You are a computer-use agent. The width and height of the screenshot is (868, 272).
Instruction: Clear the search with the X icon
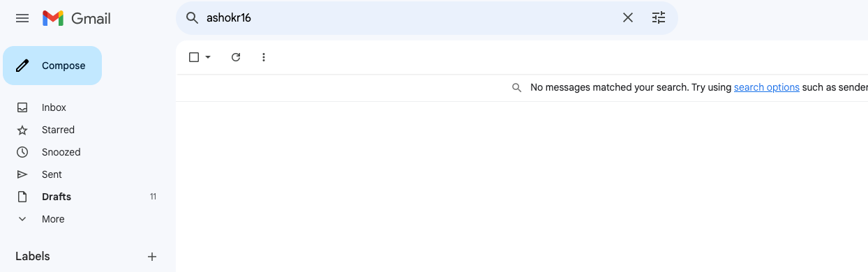coord(628,18)
